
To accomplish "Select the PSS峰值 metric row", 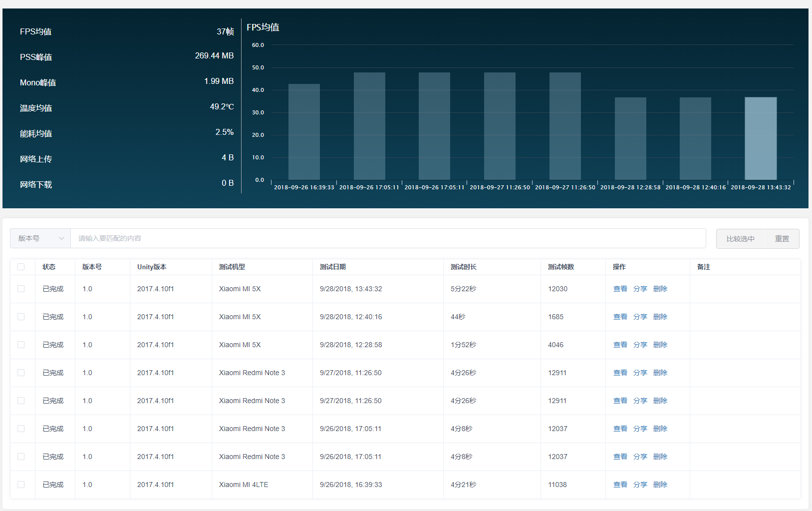I will pyautogui.click(x=127, y=56).
